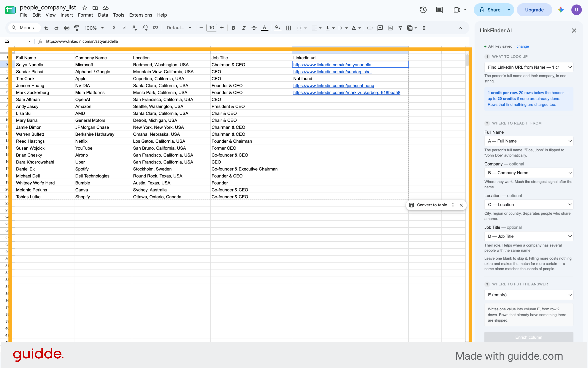The height and width of the screenshot is (368, 588).
Task: Format as percent
Action: tap(124, 28)
